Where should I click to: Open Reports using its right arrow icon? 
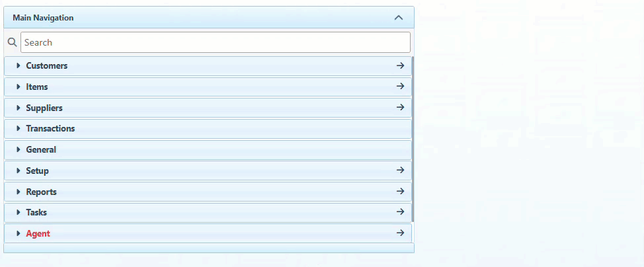[x=400, y=192]
